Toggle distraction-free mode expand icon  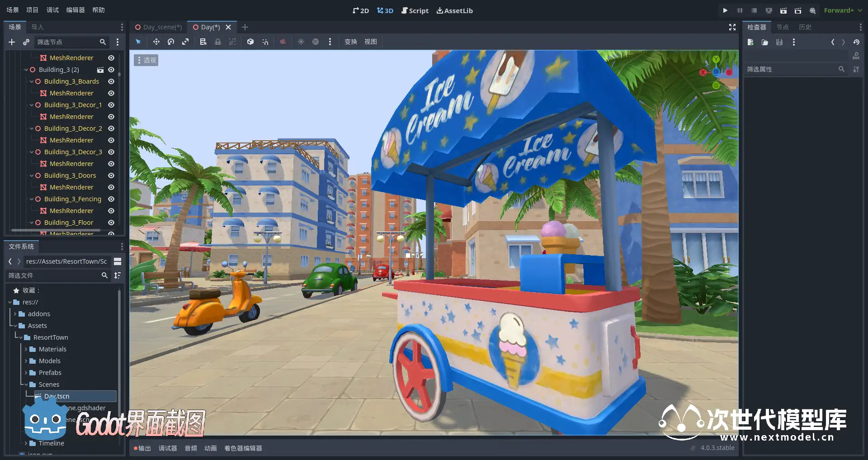pos(732,27)
